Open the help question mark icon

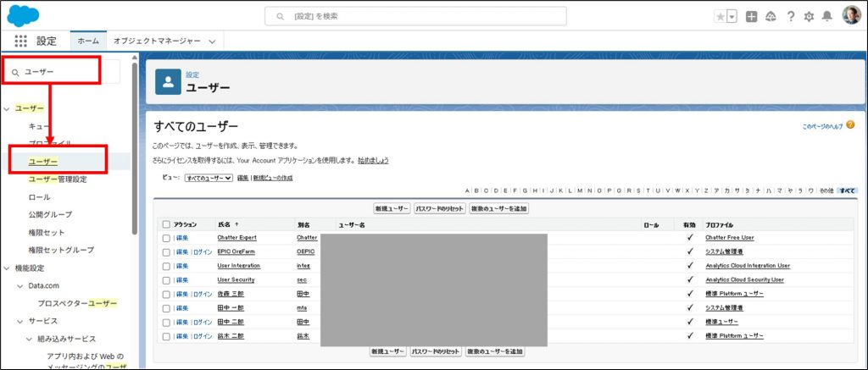point(791,16)
